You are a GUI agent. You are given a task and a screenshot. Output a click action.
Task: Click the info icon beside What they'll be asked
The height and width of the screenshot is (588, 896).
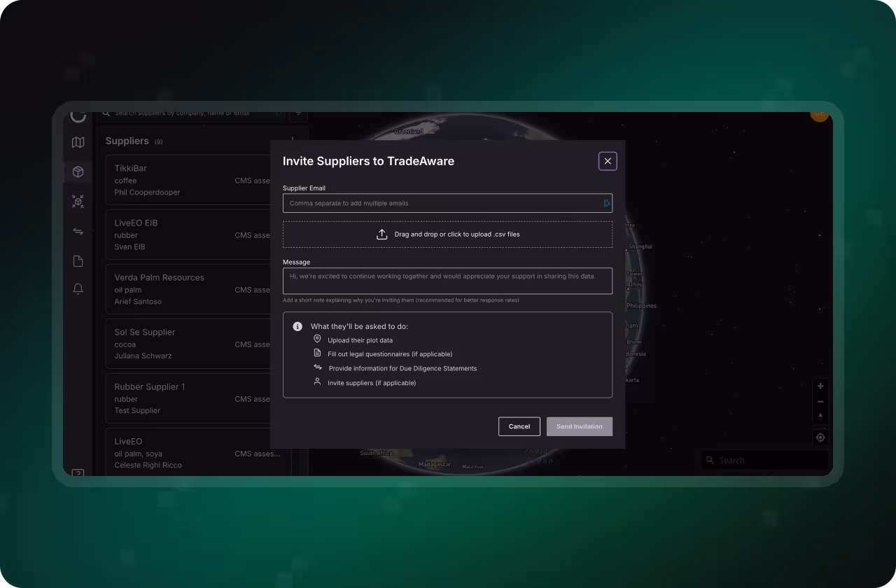click(297, 326)
